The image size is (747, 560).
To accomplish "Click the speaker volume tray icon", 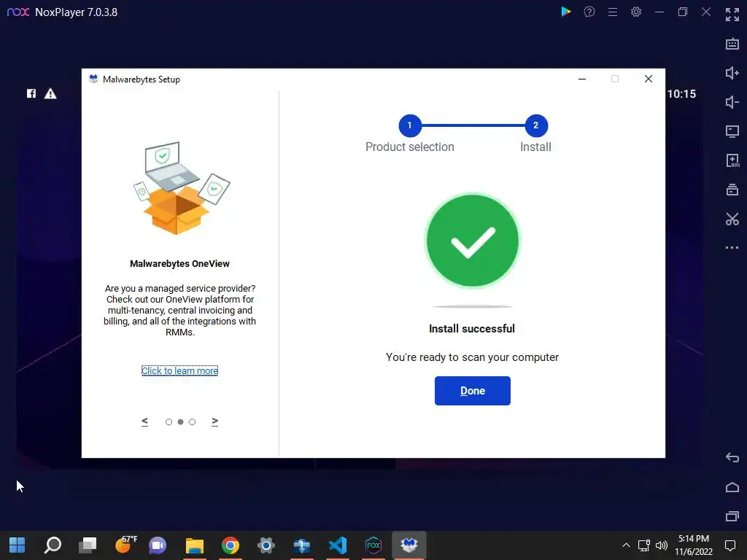I will pos(661,545).
